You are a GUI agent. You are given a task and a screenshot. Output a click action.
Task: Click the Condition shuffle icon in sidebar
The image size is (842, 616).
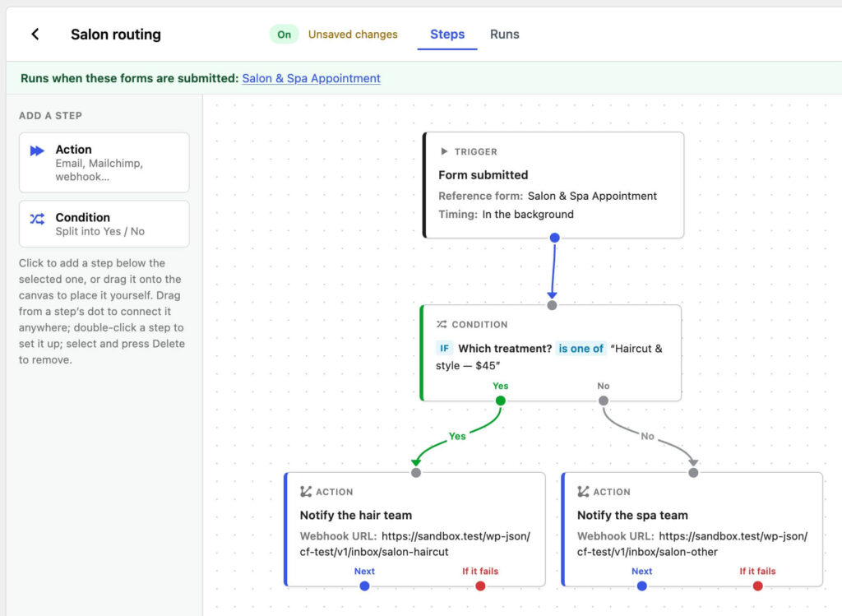37,219
